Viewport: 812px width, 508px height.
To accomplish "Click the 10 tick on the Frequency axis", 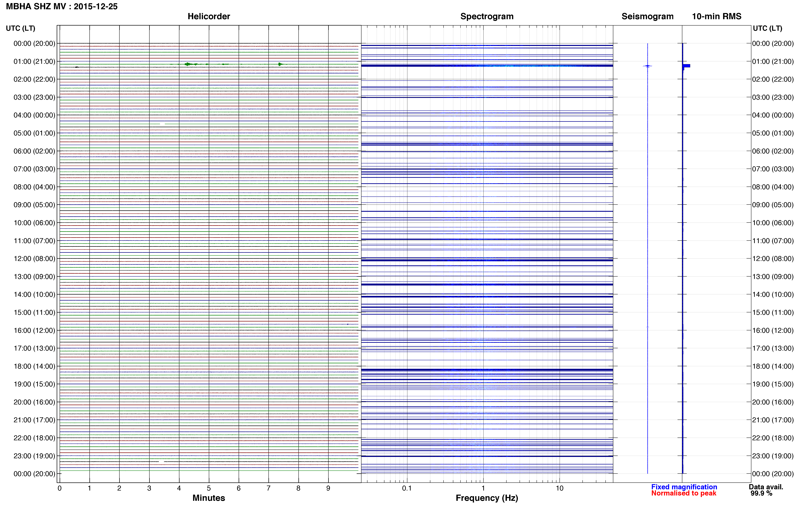I will pos(559,488).
